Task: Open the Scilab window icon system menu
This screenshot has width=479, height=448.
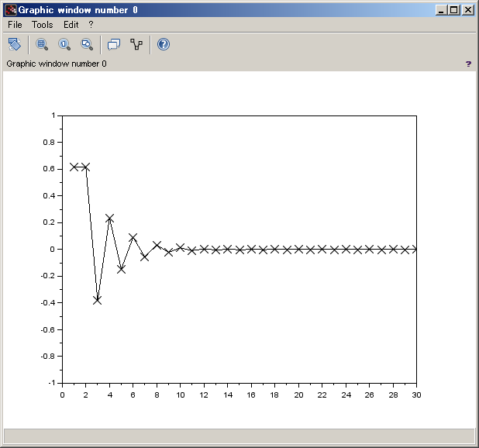Action: click(x=11, y=10)
